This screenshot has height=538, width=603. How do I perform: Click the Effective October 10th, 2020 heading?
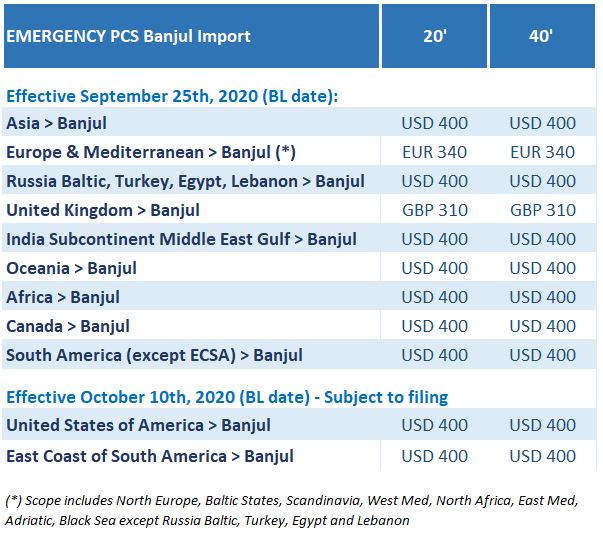click(x=227, y=397)
